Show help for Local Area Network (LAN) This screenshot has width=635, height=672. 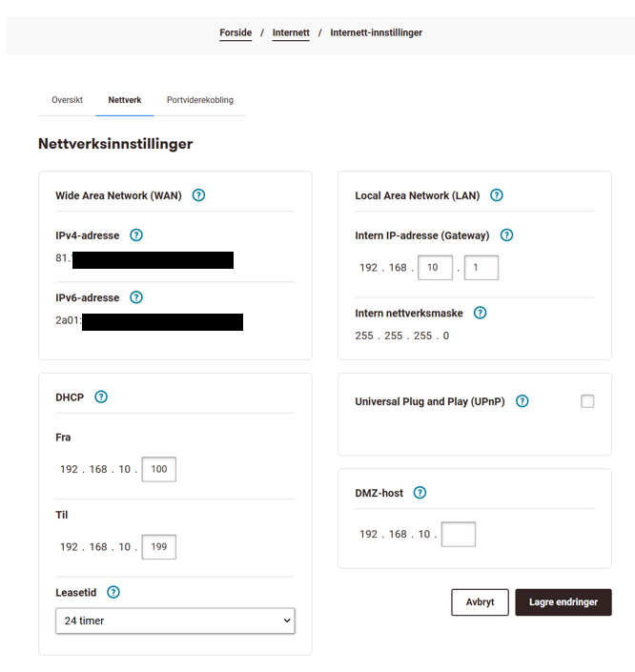click(496, 195)
